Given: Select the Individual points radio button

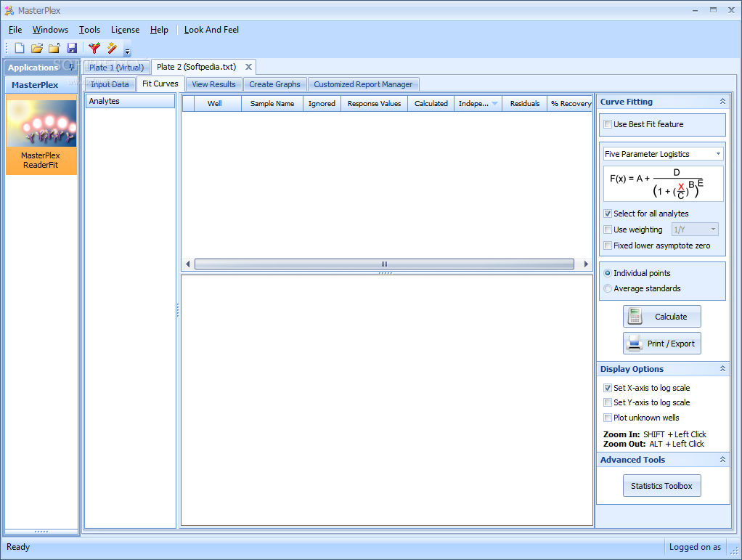Looking at the screenshot, I should [608, 273].
